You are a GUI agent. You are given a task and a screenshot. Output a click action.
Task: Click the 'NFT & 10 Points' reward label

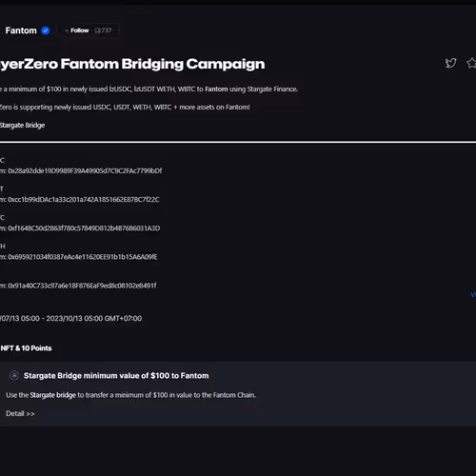26,348
